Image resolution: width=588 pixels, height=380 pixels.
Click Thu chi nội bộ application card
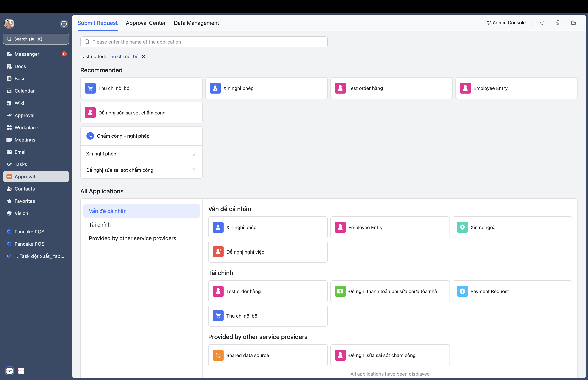coord(141,88)
